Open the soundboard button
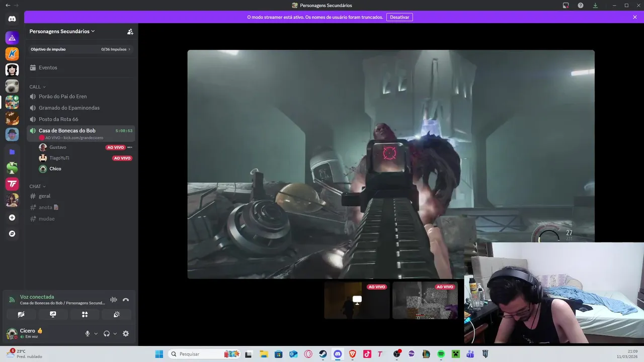This screenshot has width=644, height=362. 117,314
